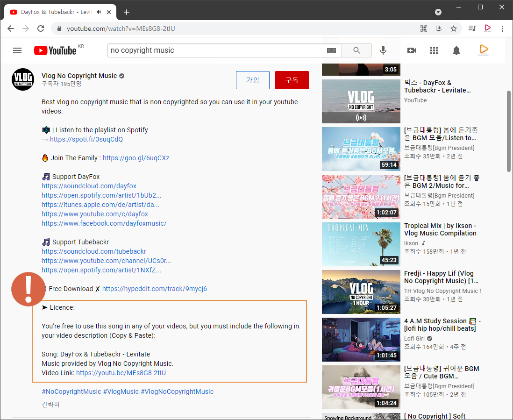Open the 4 A.M Study Session thumbnail
The width and height of the screenshot is (513, 420).
pyautogui.click(x=361, y=340)
